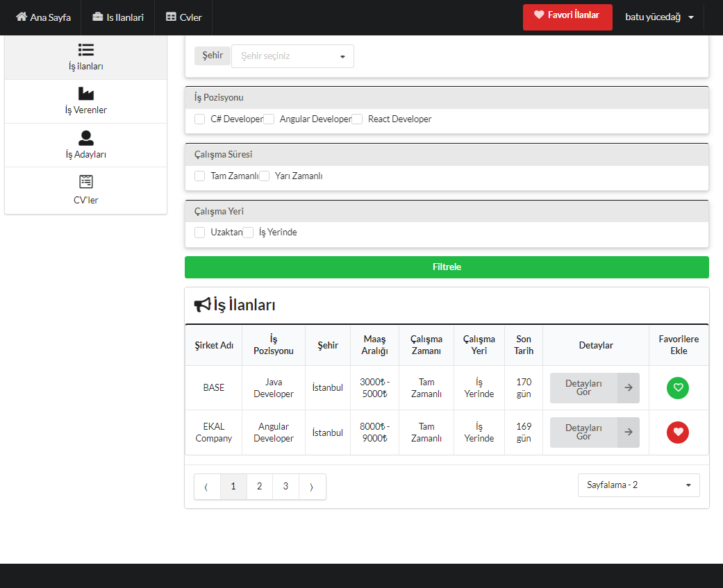Enable the Tam Zamanlı filter
The image size is (723, 588).
click(199, 176)
